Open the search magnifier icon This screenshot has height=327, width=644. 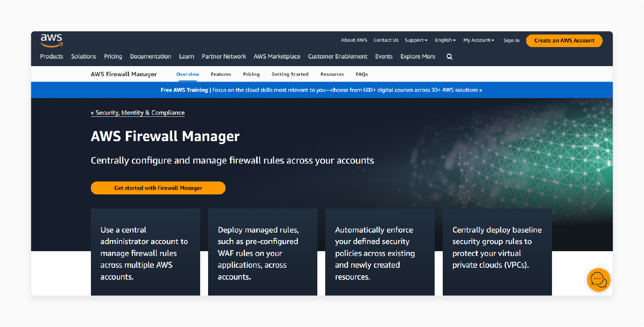coord(450,56)
